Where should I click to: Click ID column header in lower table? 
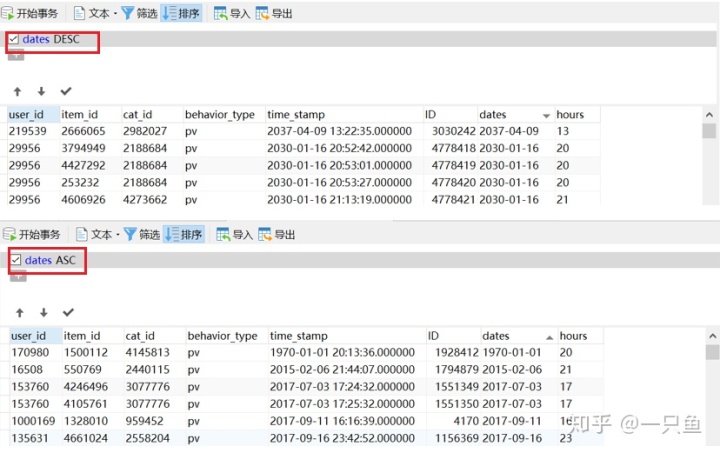coord(453,336)
